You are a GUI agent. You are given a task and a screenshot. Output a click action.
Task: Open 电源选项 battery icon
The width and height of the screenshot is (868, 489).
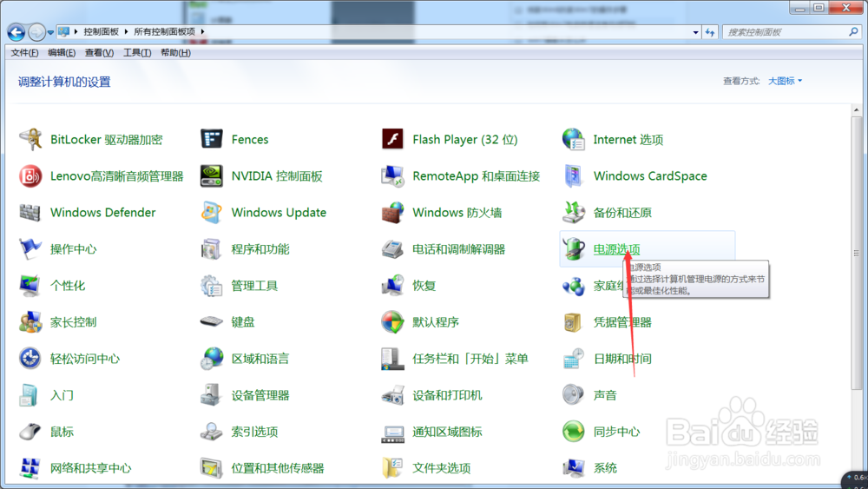(x=574, y=249)
